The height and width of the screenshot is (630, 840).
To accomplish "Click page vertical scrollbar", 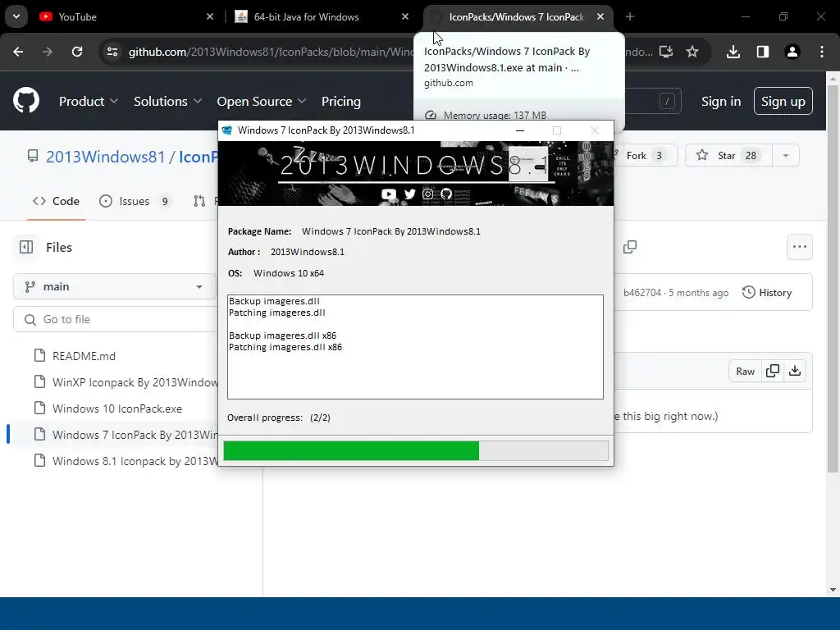I will (833, 279).
